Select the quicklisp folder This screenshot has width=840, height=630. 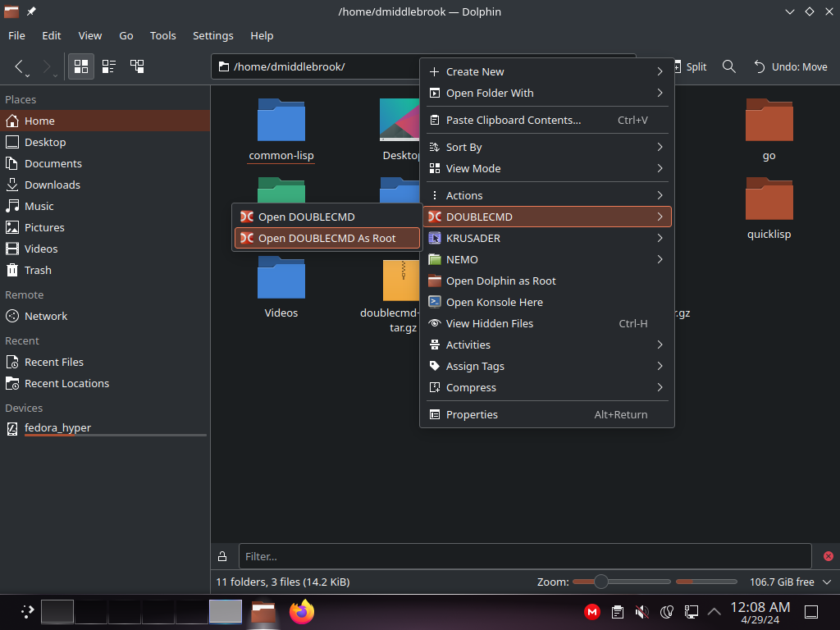[x=769, y=209]
